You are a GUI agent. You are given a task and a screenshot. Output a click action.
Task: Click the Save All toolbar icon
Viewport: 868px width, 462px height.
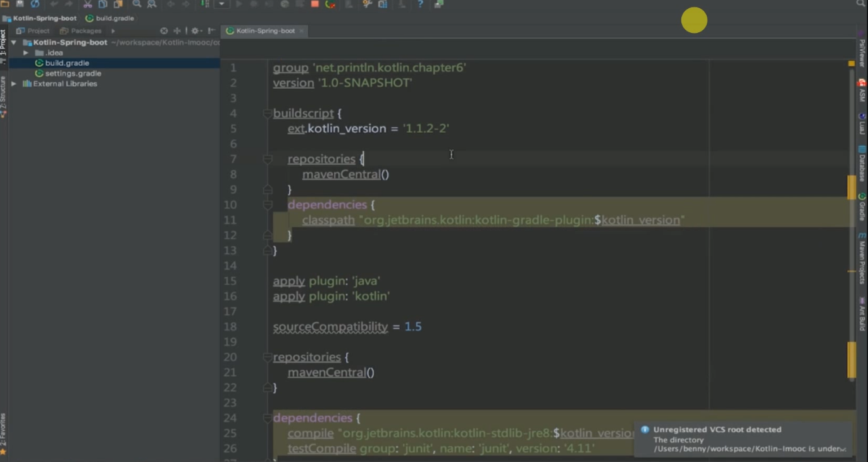click(20, 4)
